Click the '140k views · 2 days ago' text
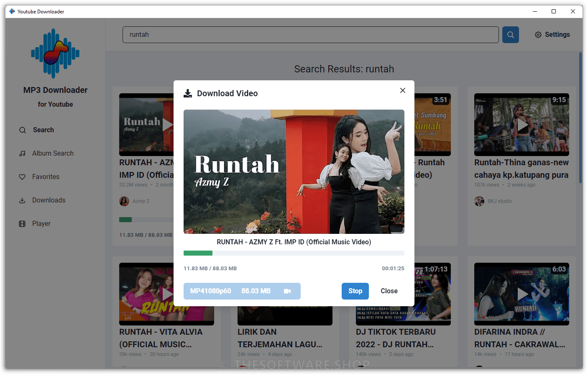The width and height of the screenshot is (588, 374). pyautogui.click(x=384, y=354)
